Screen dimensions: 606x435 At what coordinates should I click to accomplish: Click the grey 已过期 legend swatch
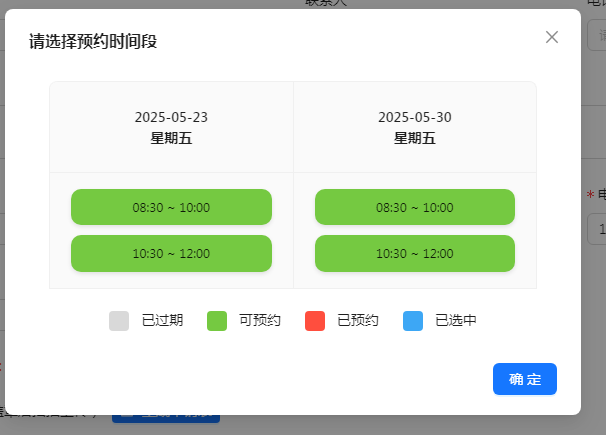click(x=119, y=321)
